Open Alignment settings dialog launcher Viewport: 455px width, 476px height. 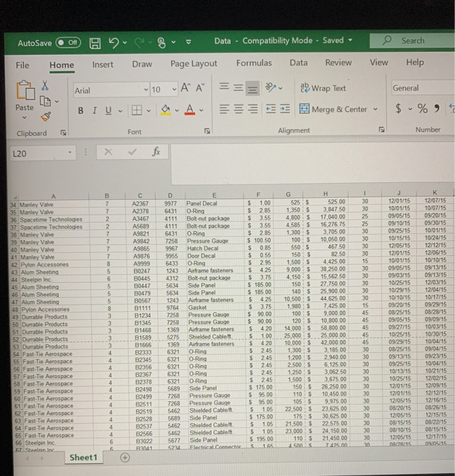(x=382, y=130)
